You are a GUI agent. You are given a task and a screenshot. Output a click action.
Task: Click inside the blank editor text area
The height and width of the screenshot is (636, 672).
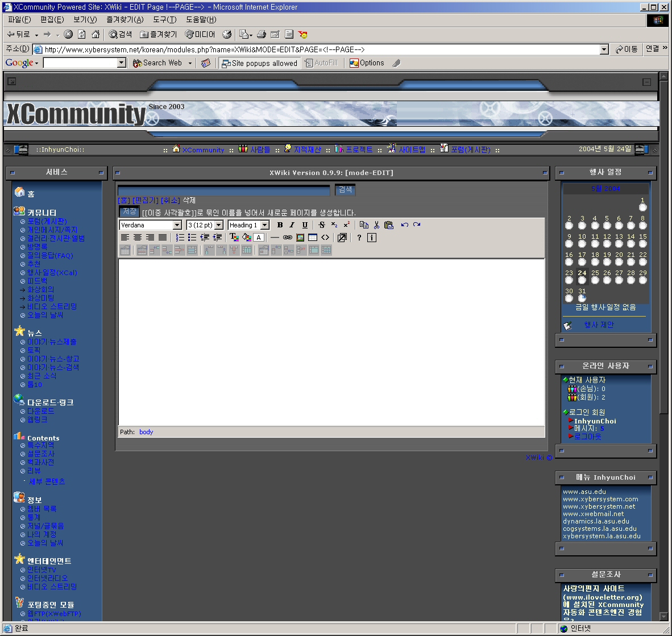331,341
